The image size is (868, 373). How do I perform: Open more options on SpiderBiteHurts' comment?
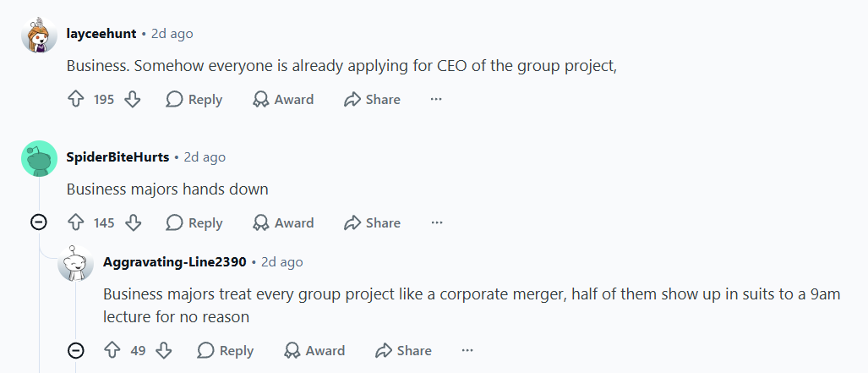(437, 223)
